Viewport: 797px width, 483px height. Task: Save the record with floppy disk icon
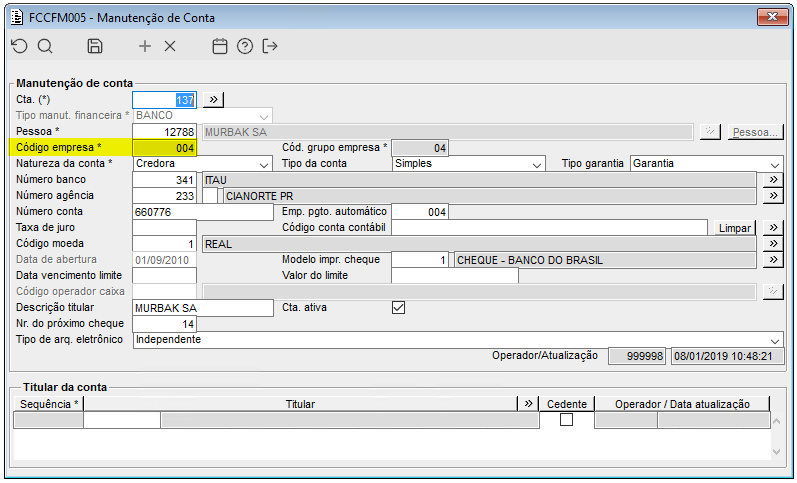(x=95, y=46)
